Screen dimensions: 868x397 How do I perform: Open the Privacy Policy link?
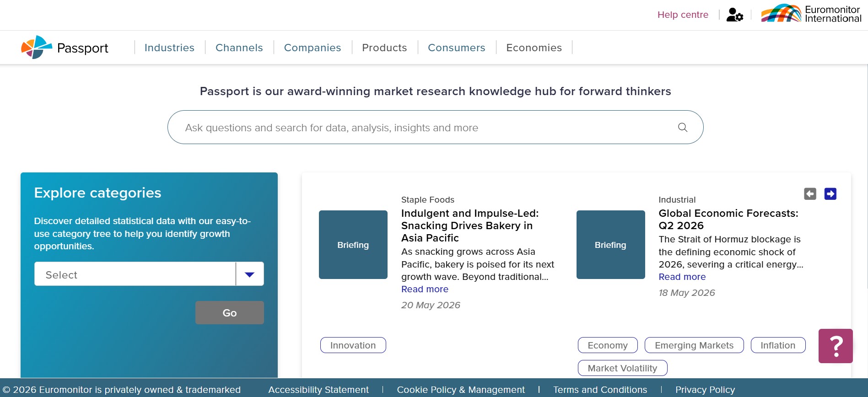pyautogui.click(x=705, y=390)
